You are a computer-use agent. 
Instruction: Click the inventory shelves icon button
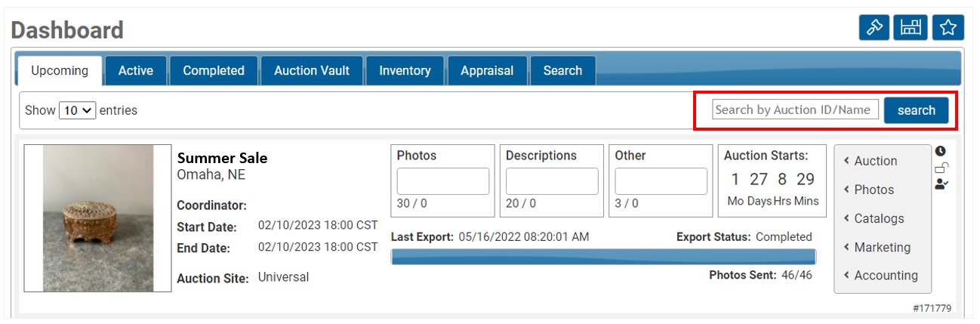tap(911, 28)
